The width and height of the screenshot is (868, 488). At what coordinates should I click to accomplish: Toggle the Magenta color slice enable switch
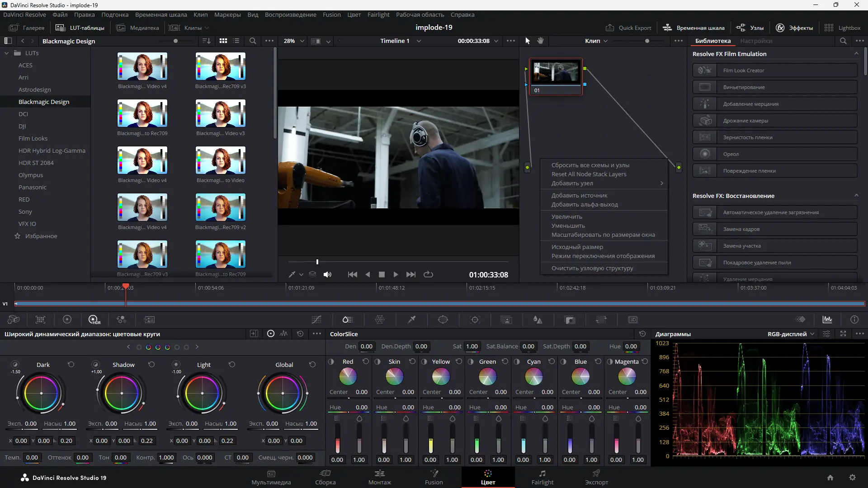[x=610, y=361]
